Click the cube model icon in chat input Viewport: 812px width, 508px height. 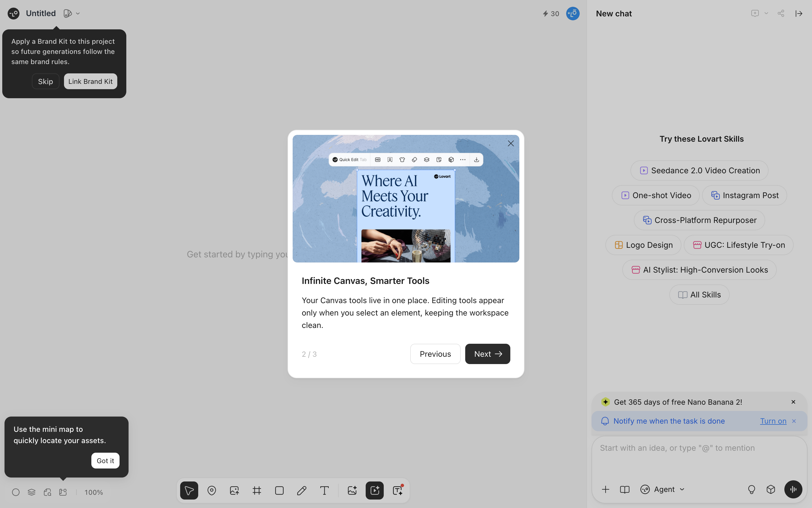click(x=771, y=489)
